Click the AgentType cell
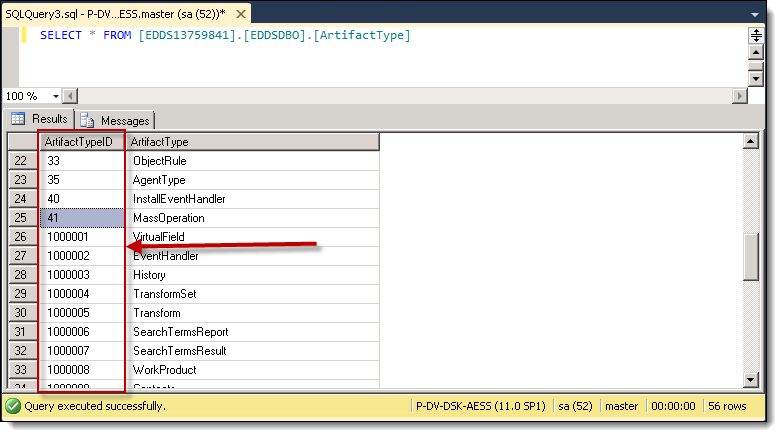 [252, 180]
